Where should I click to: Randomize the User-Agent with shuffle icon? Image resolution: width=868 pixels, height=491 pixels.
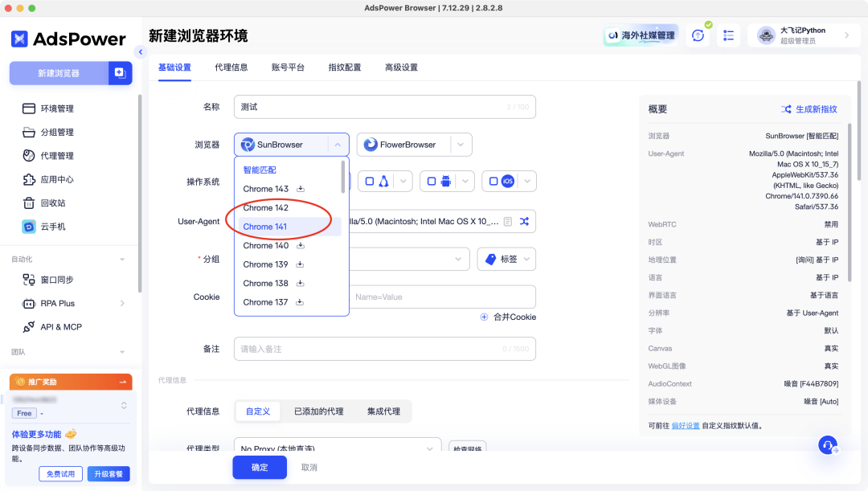click(x=524, y=222)
